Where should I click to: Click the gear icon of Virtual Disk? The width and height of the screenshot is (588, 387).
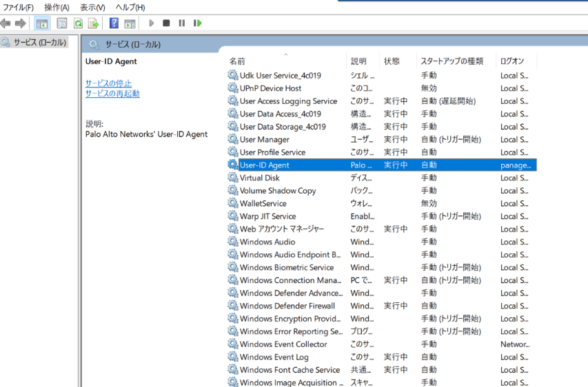pos(233,177)
